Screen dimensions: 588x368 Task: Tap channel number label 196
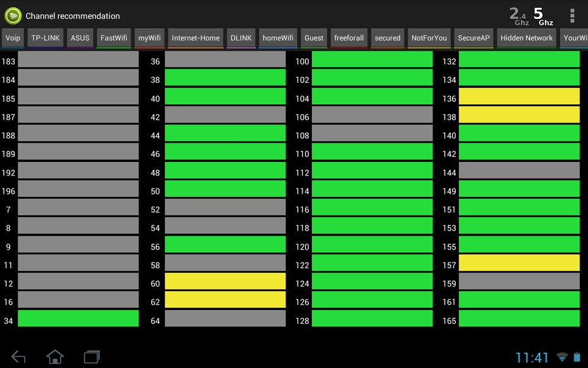(x=8, y=191)
